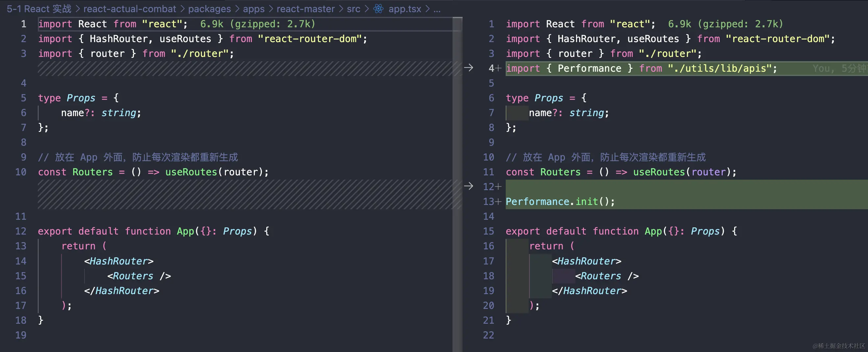
Task: Click '<Routers />' element on right pane line 18
Action: click(x=607, y=276)
